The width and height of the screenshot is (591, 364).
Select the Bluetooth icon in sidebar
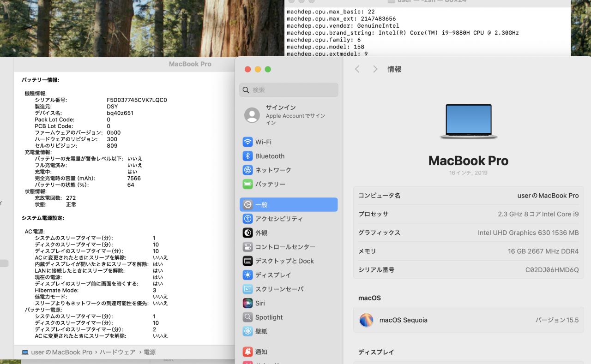[247, 156]
